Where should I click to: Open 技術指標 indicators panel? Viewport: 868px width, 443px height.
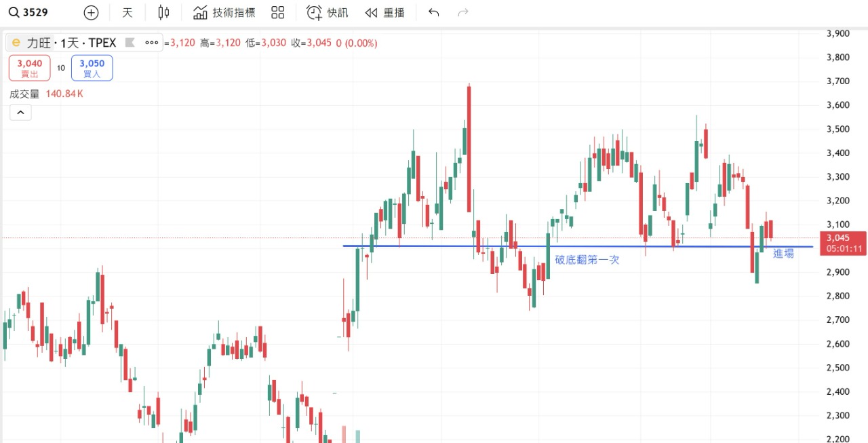click(224, 12)
